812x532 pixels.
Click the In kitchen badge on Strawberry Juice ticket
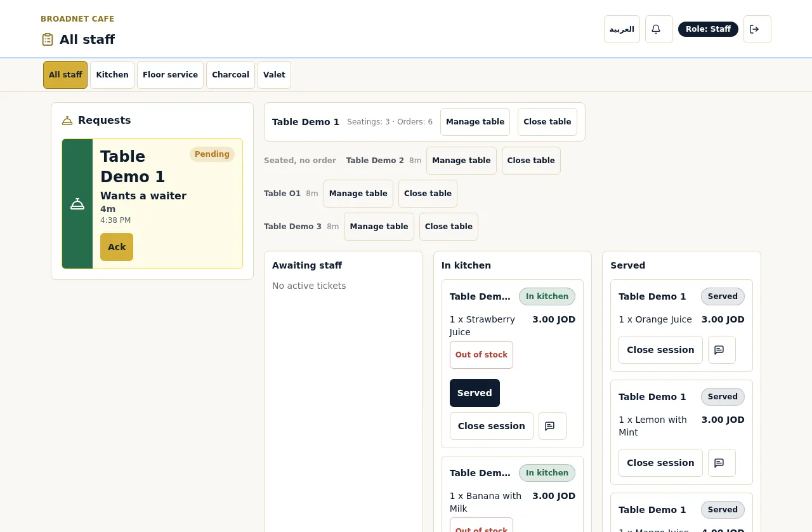(547, 296)
